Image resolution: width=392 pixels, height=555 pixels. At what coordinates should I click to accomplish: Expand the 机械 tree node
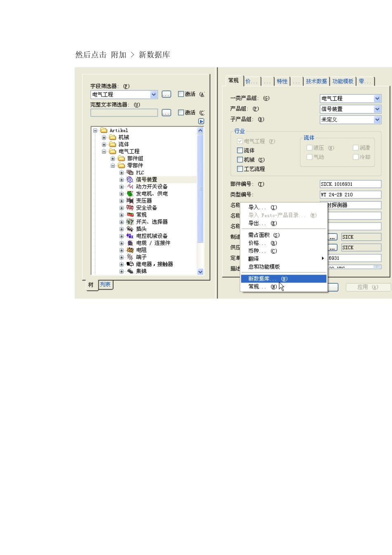[x=104, y=137]
